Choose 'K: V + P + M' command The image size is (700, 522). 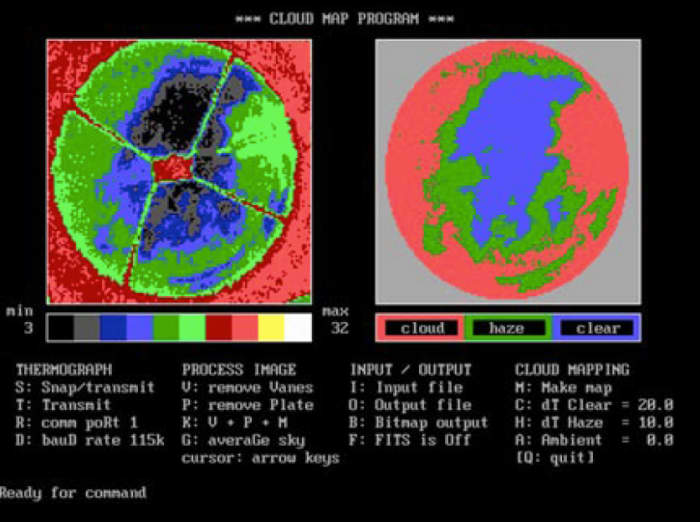(235, 422)
